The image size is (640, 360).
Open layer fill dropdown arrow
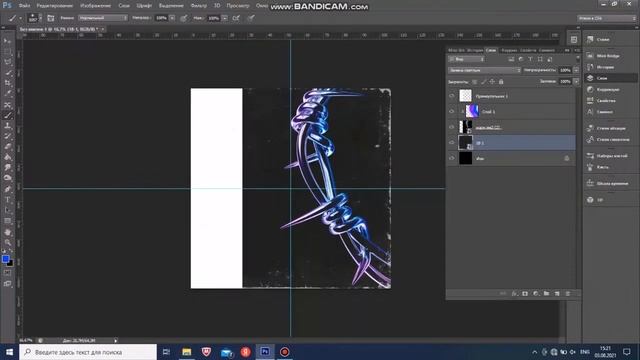point(576,82)
